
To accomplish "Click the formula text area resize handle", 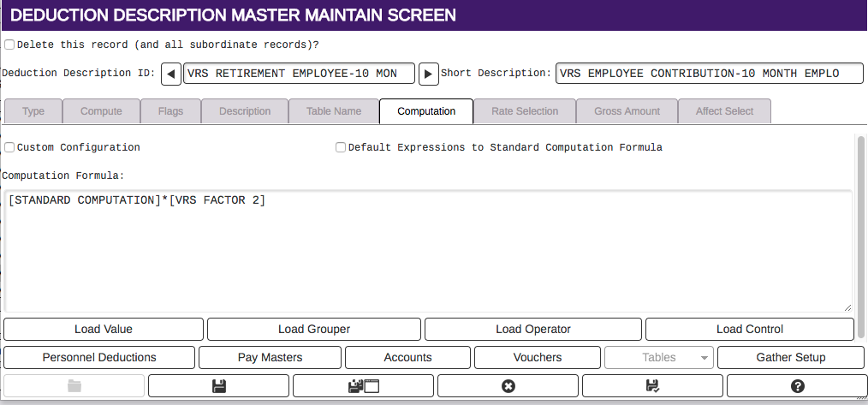I will [847, 307].
